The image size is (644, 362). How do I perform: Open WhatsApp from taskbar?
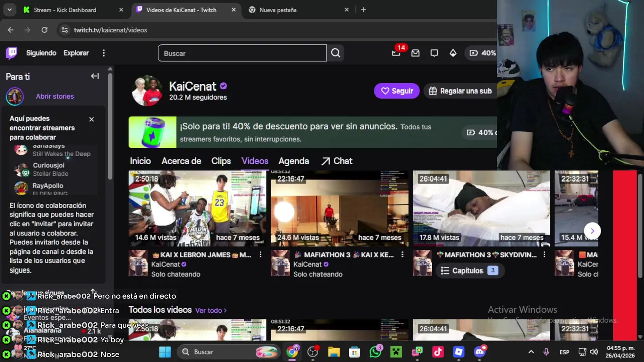(x=375, y=352)
